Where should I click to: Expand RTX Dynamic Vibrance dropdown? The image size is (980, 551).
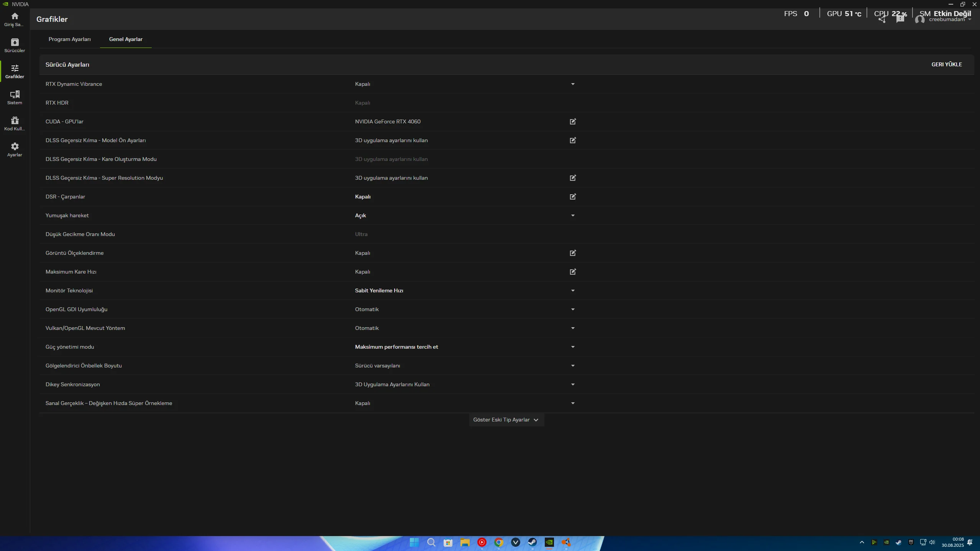click(573, 84)
